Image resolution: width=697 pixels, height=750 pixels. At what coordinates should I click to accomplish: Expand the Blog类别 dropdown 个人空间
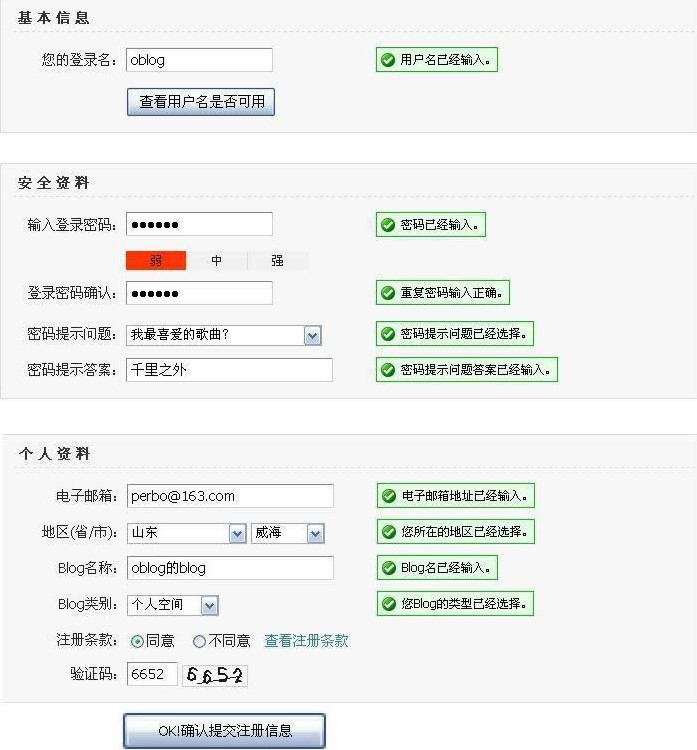(209, 605)
